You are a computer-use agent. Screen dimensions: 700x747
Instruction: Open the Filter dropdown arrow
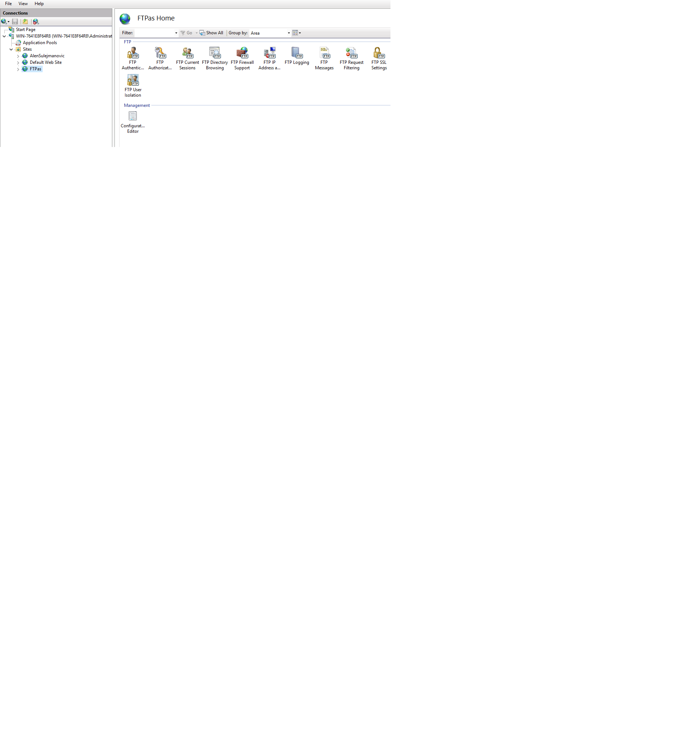(176, 33)
